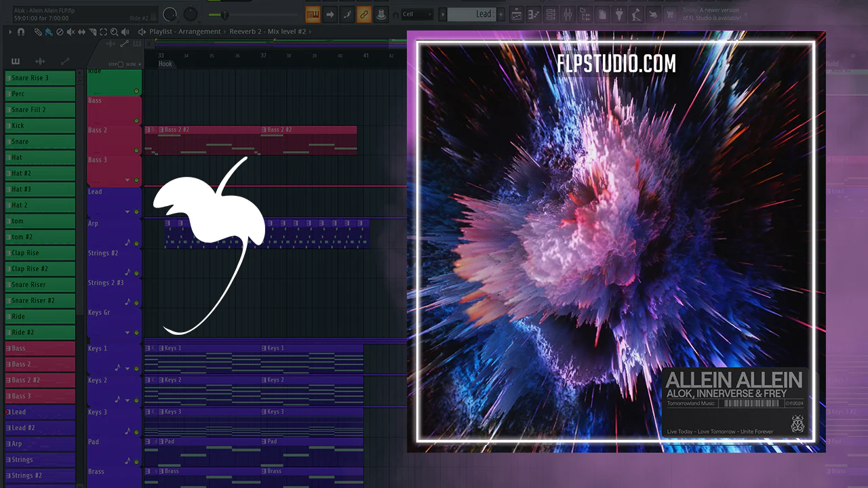Open the Channel rack view icon
The width and height of the screenshot is (868, 488).
pos(551,14)
